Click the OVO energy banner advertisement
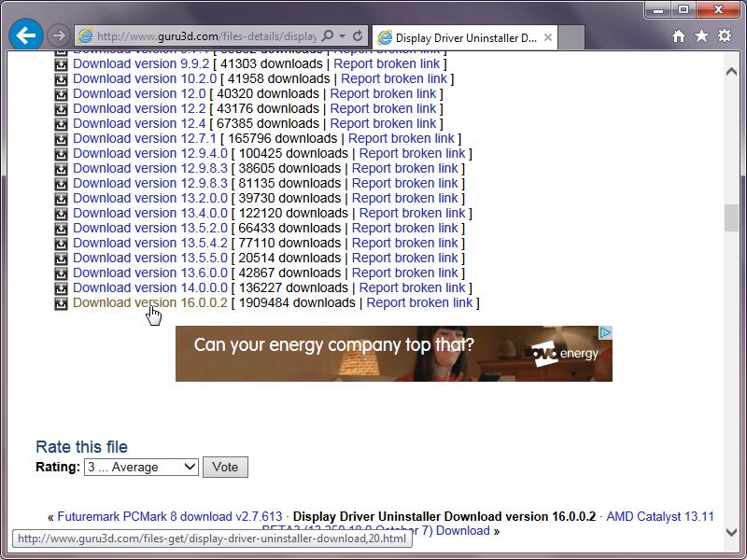The height and width of the screenshot is (560, 747). (x=393, y=354)
